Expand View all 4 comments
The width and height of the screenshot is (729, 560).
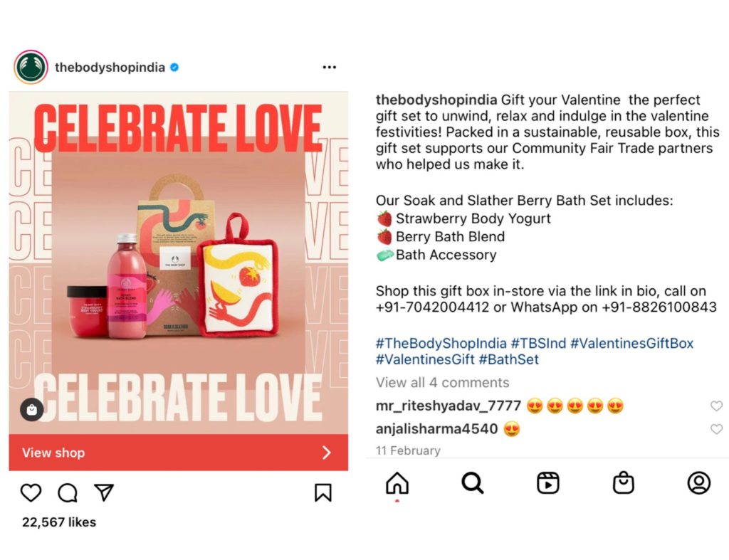click(442, 383)
